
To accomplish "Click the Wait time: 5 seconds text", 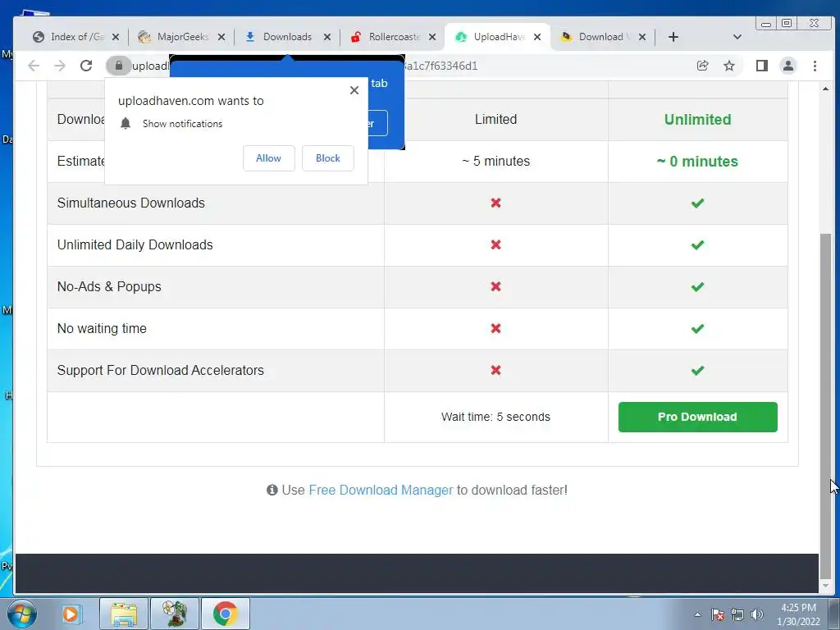I will coord(495,417).
